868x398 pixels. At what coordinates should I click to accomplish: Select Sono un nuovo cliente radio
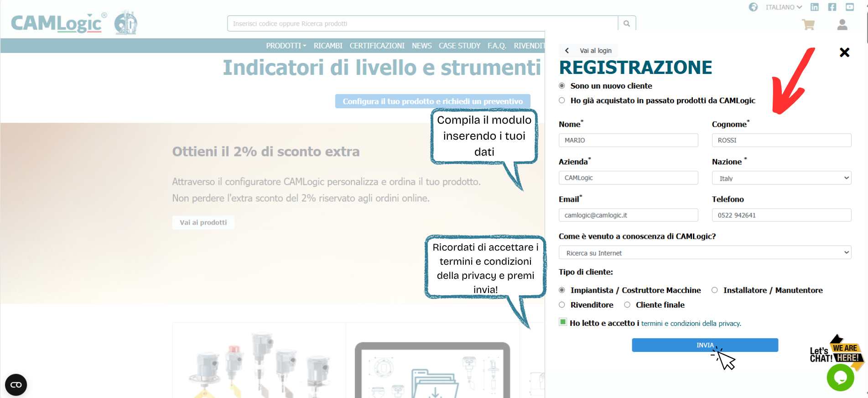562,86
